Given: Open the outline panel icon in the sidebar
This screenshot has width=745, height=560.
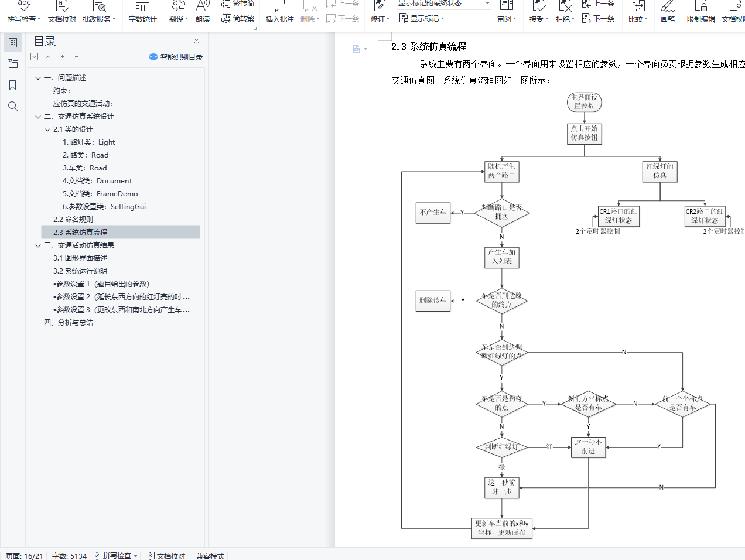Looking at the screenshot, I should coord(13,43).
